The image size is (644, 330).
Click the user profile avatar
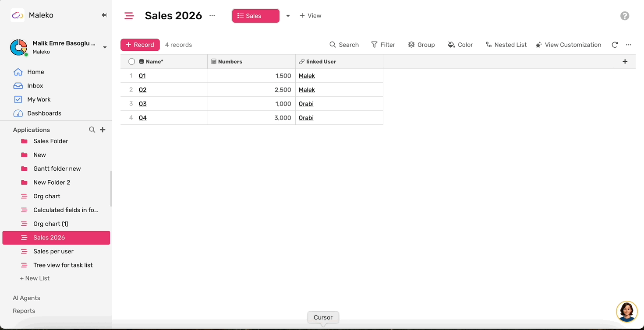pos(18,47)
